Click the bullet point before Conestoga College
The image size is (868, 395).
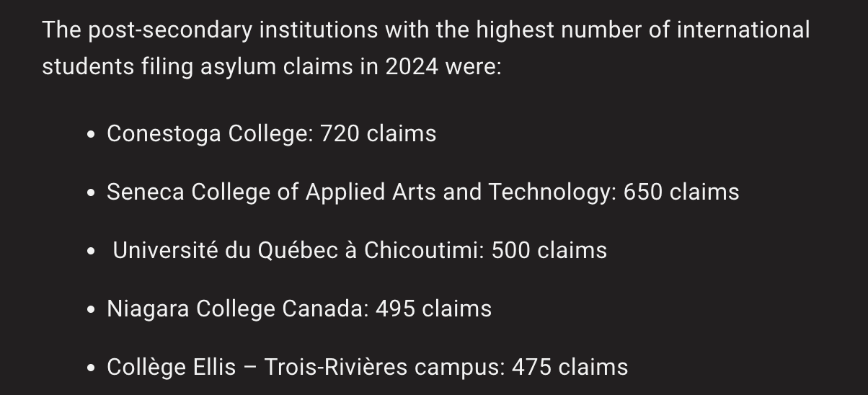coord(91,135)
